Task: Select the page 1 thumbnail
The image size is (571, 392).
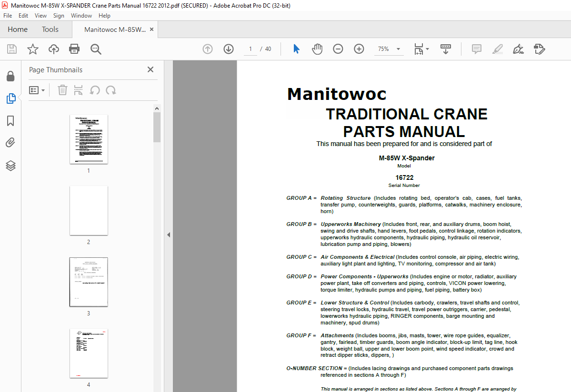Action: (x=89, y=139)
